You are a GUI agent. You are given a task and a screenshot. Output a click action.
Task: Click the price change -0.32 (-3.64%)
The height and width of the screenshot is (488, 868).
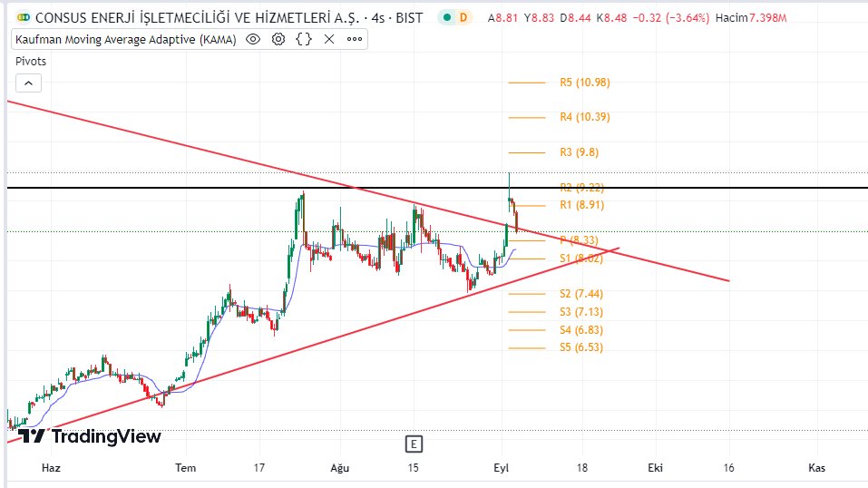point(671,18)
